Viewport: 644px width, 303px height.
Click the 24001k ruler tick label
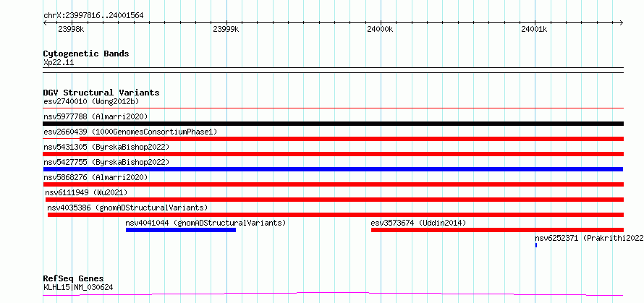(534, 29)
